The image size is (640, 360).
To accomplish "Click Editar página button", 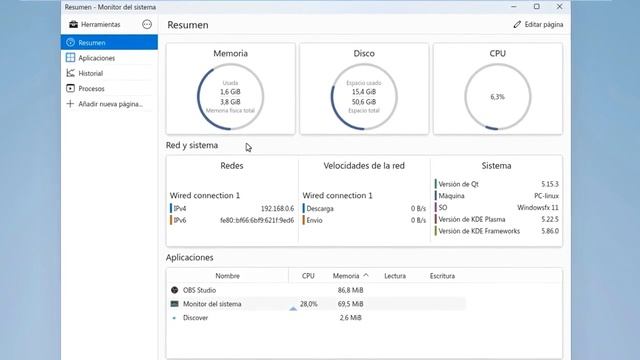I will click(x=538, y=24).
